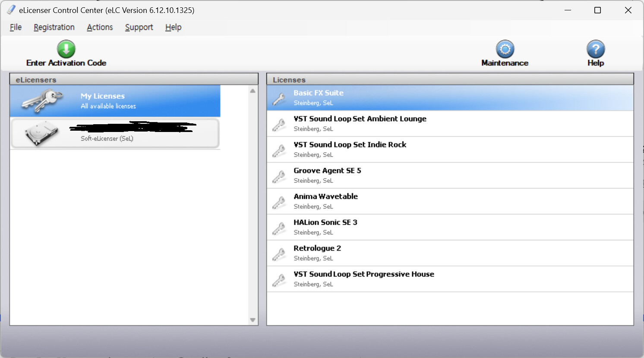The image size is (644, 358).
Task: Click key icon beside Anima Wavetable
Action: point(279,203)
